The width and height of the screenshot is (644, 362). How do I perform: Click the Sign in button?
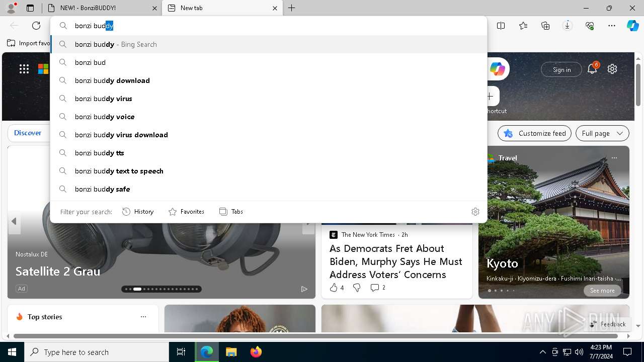561,70
